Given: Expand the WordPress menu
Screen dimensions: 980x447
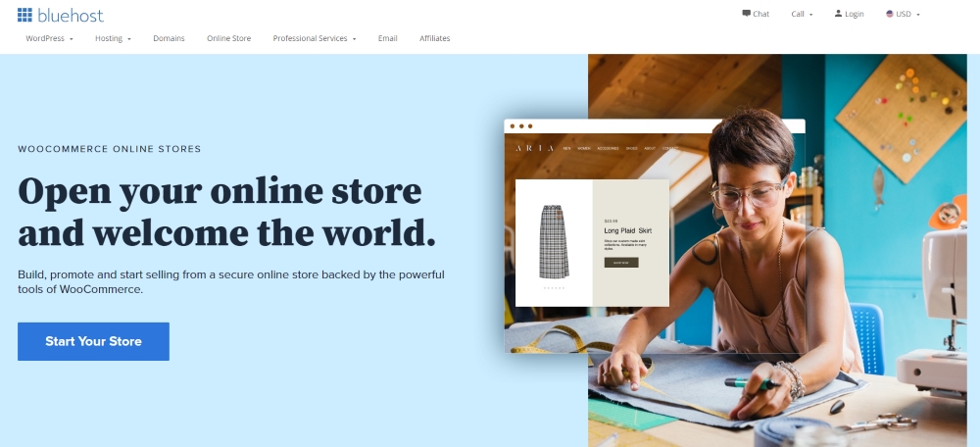Looking at the screenshot, I should pyautogui.click(x=49, y=38).
